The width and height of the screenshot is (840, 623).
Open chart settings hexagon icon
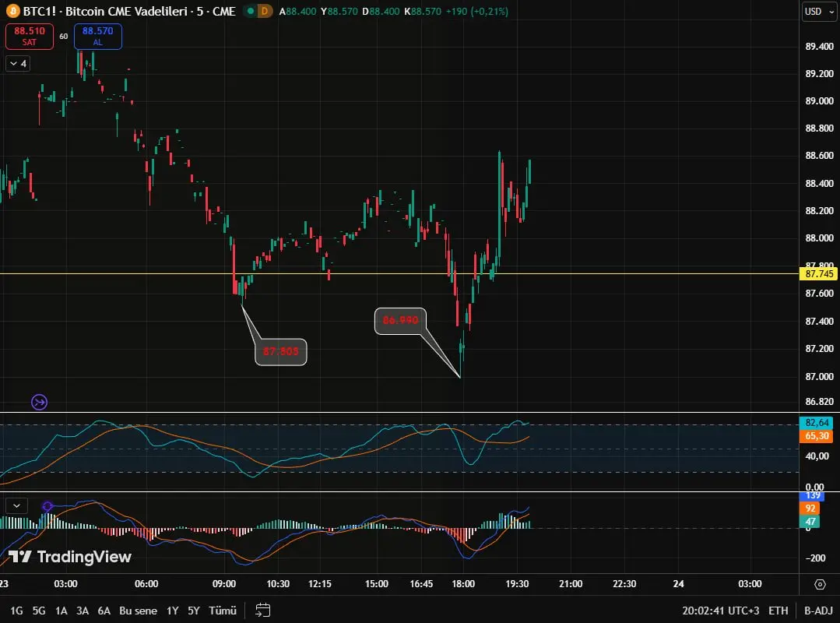[x=820, y=584]
